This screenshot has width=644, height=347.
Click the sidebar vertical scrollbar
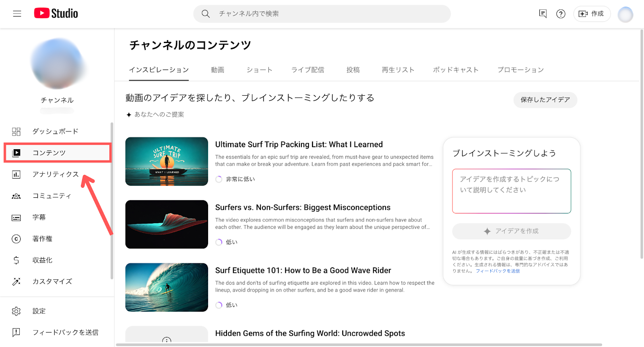tap(111, 201)
